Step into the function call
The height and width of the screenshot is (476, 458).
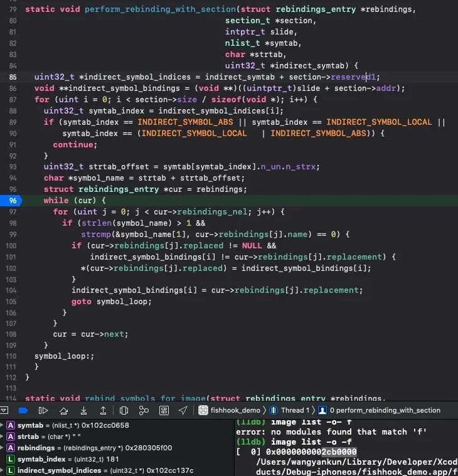click(x=83, y=410)
